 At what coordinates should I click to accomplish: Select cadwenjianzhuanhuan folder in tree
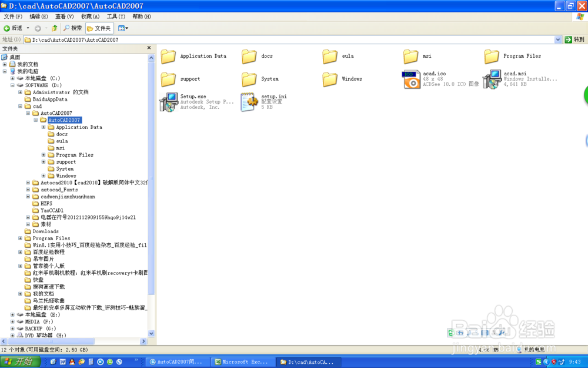click(68, 197)
